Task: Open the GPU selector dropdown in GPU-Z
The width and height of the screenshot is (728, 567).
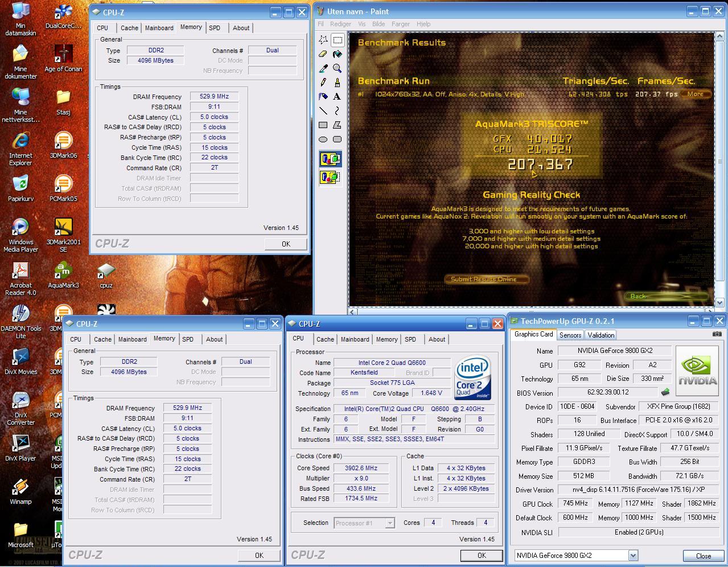Action: pyautogui.click(x=633, y=556)
